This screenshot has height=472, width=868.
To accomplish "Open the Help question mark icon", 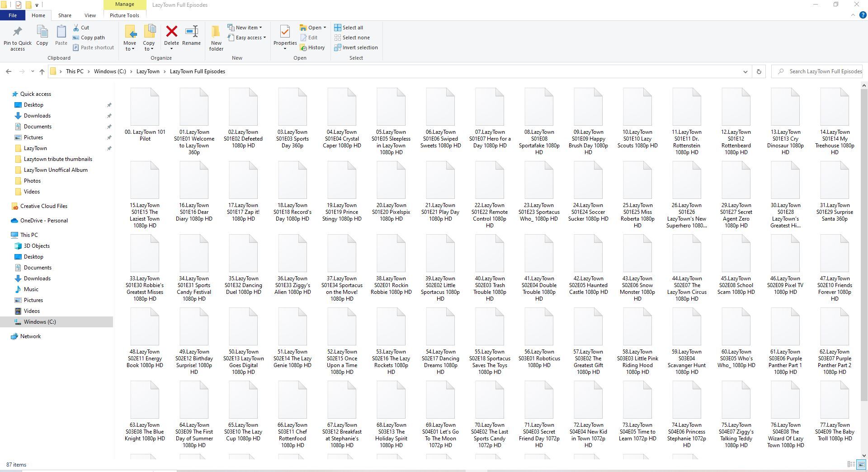I will [x=863, y=15].
